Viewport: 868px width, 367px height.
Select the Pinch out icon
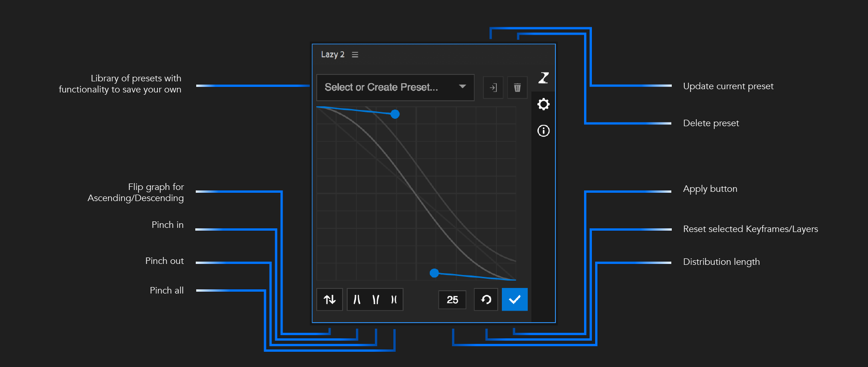coord(376,300)
